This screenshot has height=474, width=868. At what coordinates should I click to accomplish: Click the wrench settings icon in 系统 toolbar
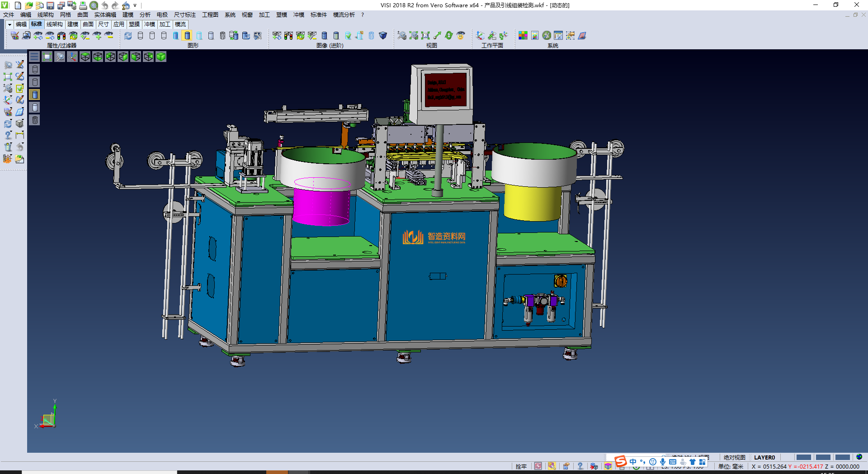pos(547,35)
